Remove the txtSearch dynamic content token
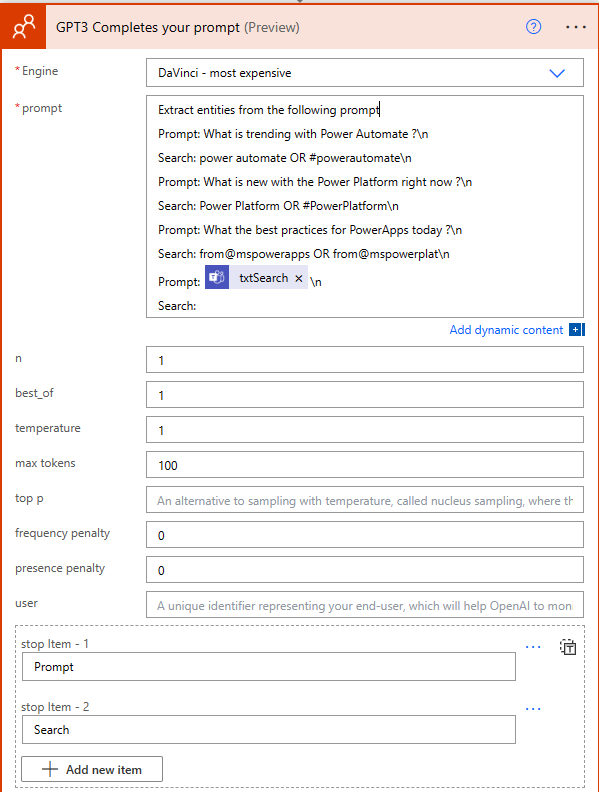 pos(298,278)
